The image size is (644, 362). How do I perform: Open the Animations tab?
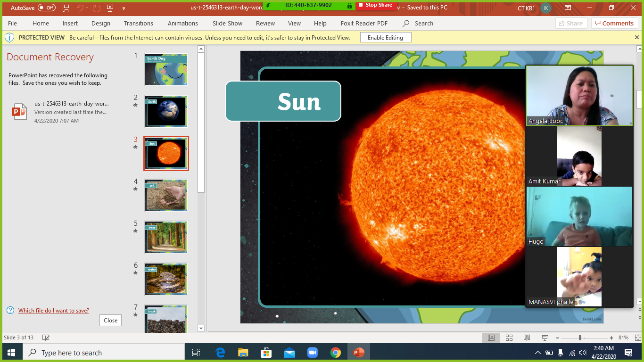click(x=183, y=23)
